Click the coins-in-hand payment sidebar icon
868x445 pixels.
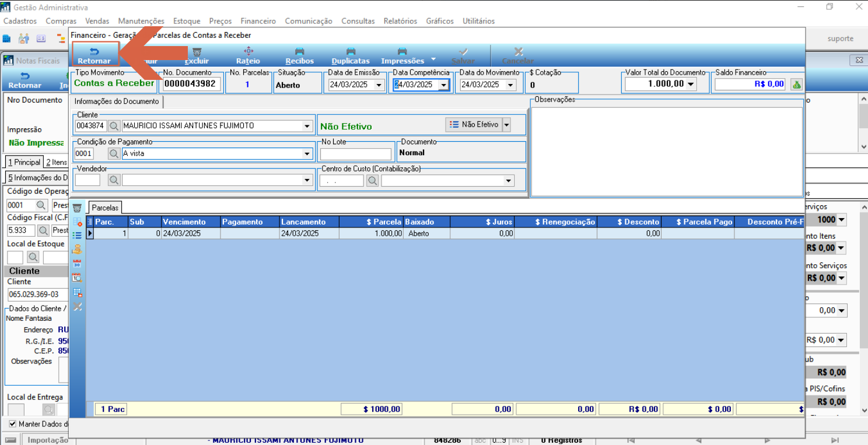point(77,250)
